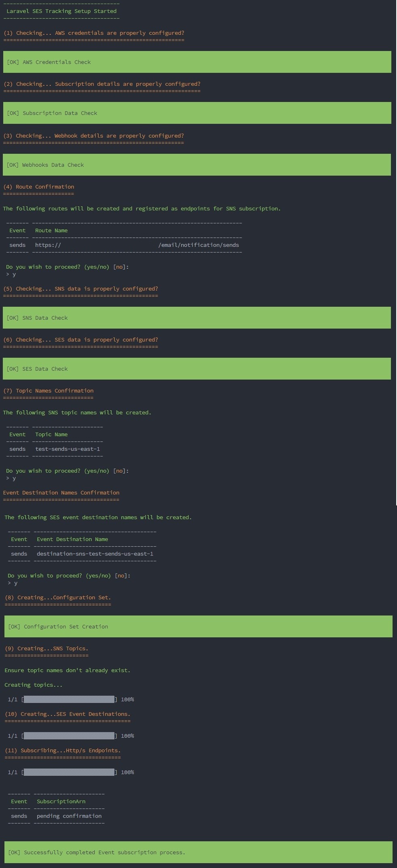Click the Event Destination Names Confirmation heading
This screenshot has height=868, width=397.
pyautogui.click(x=61, y=492)
